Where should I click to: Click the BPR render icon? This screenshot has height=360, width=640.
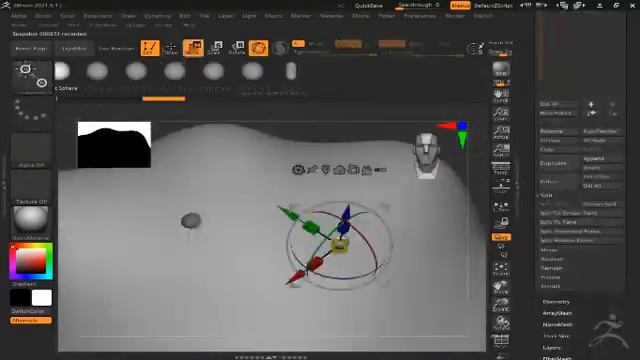click(x=501, y=69)
